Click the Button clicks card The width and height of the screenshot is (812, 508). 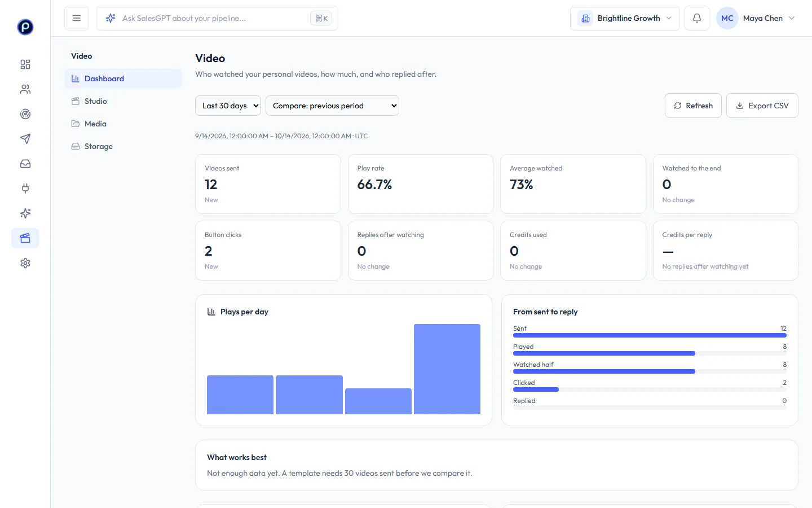(x=268, y=251)
